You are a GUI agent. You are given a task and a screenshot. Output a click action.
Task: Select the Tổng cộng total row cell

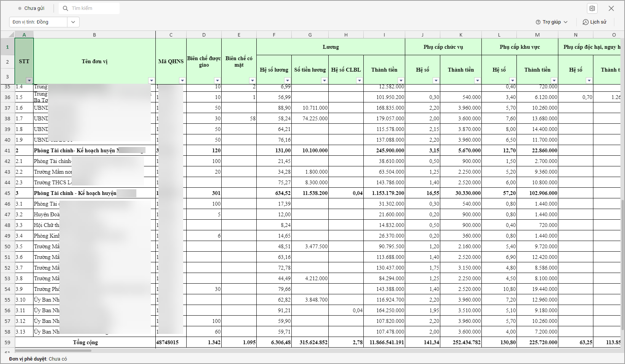click(x=85, y=342)
